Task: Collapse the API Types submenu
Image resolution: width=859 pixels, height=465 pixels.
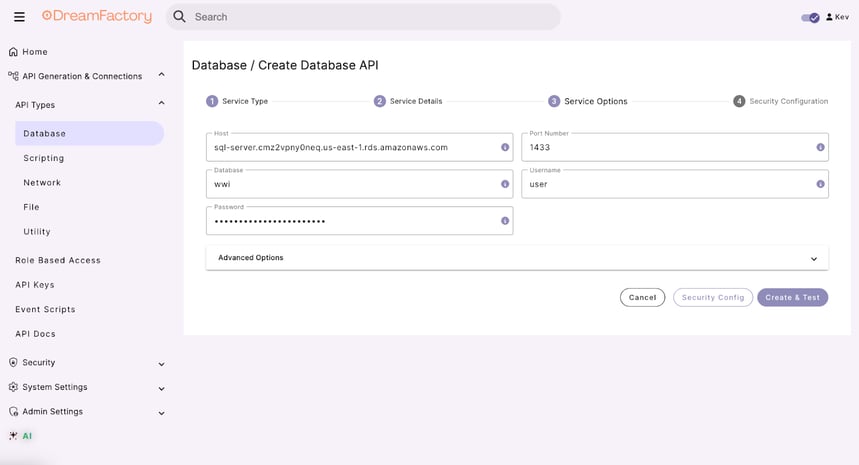Action: 162,103
